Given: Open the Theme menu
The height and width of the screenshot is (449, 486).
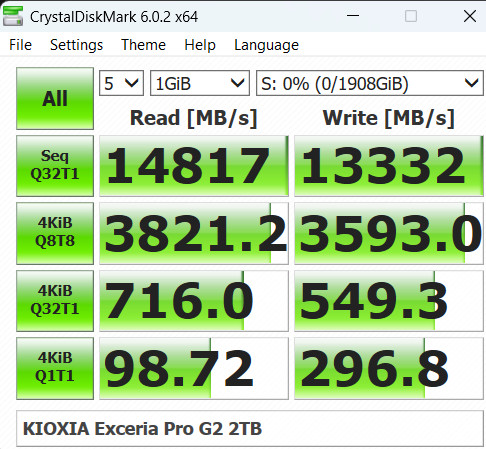Looking at the screenshot, I should (143, 45).
